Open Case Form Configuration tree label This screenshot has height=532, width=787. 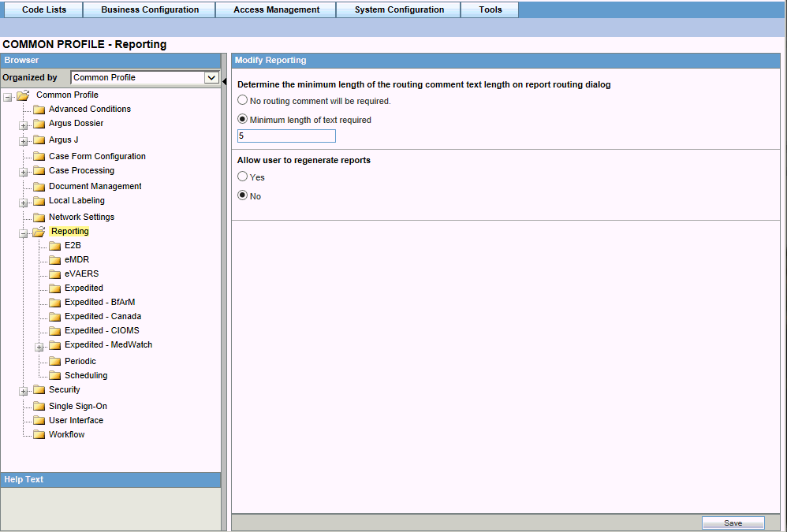pos(97,156)
